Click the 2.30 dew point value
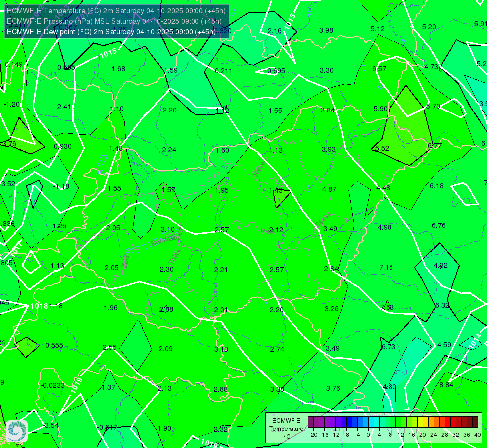 point(167,269)
